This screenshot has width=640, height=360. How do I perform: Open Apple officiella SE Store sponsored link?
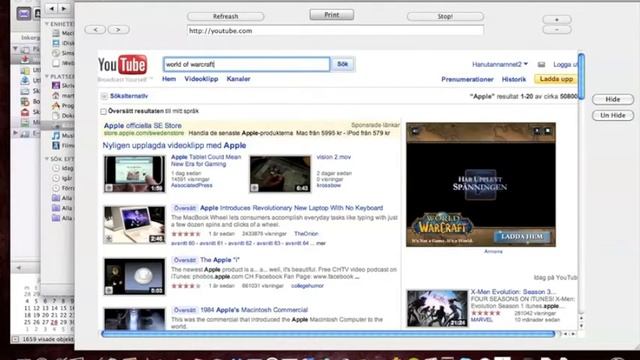click(142, 126)
